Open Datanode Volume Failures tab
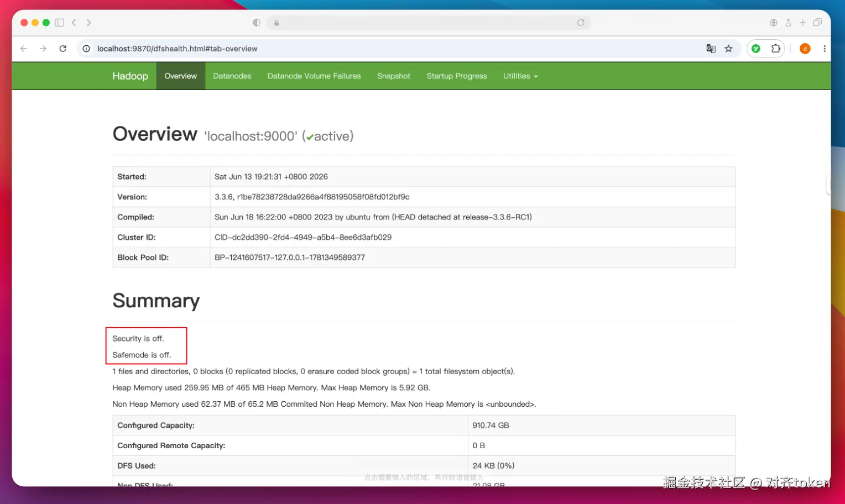The width and height of the screenshot is (845, 504). pyautogui.click(x=314, y=76)
